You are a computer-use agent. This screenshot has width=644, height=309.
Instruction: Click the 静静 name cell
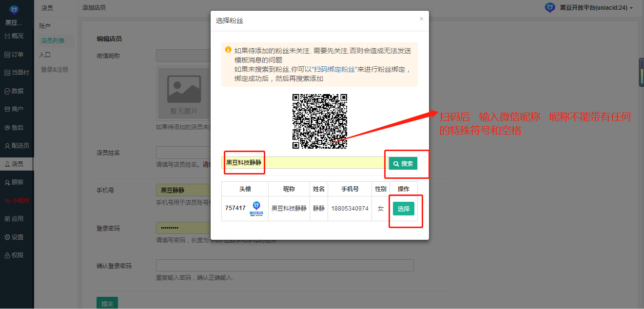coord(319,208)
